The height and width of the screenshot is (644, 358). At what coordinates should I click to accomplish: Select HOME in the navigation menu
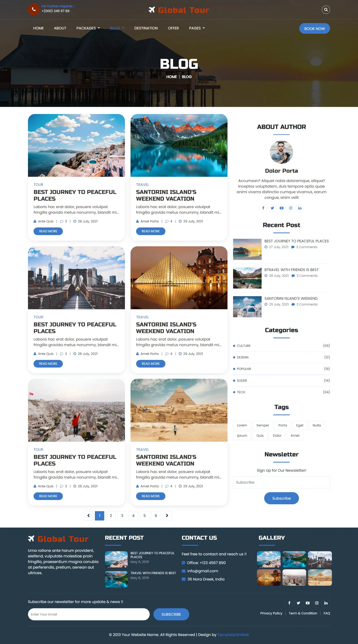[38, 28]
